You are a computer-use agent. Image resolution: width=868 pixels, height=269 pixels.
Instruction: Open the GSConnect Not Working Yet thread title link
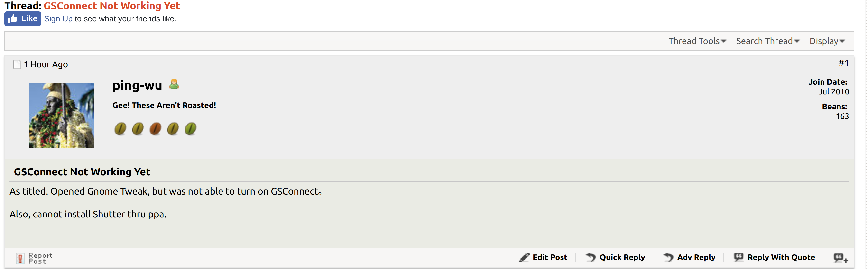[112, 6]
